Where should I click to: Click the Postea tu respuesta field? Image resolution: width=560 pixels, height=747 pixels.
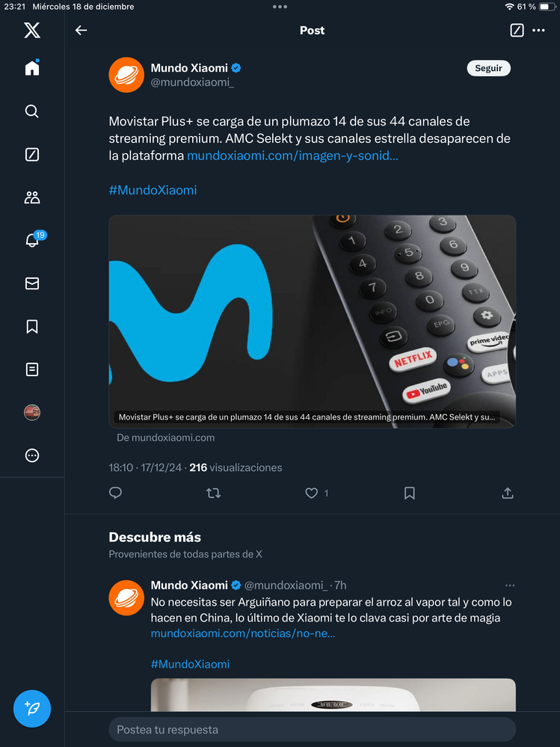pyautogui.click(x=312, y=729)
